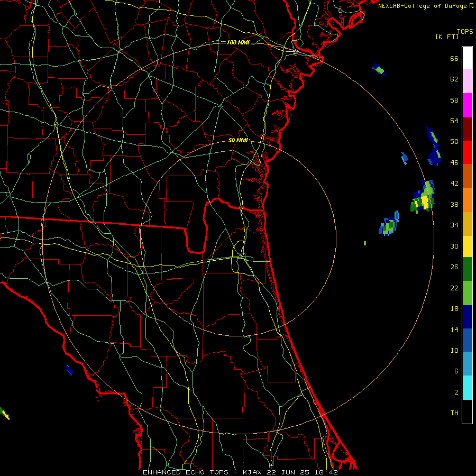This screenshot has width=476, height=476.
Task: Select the 62 value on the legend
Action: [454, 79]
